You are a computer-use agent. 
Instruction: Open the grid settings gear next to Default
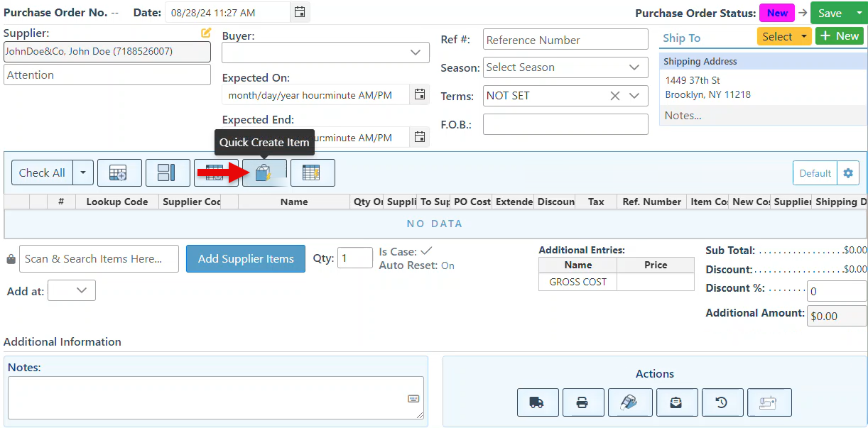click(x=847, y=173)
